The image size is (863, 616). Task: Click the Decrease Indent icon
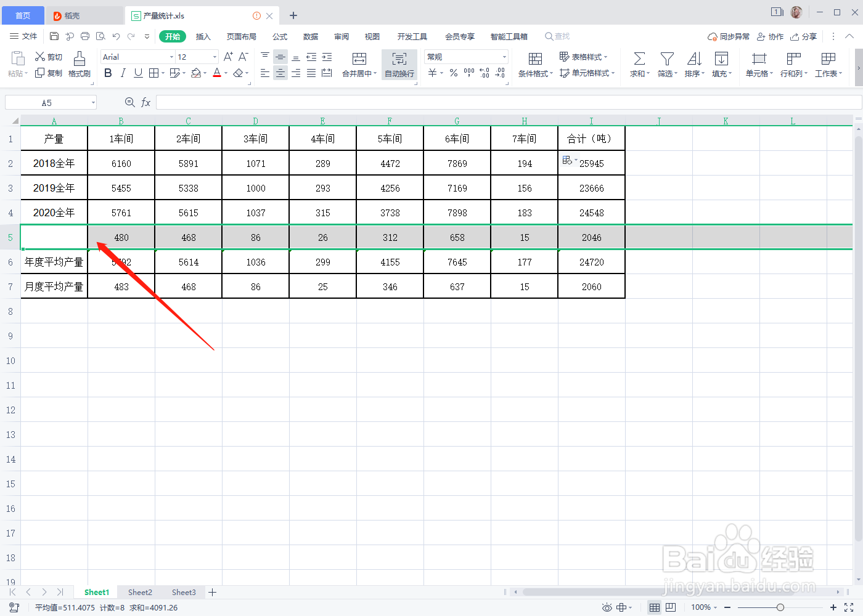point(311,57)
